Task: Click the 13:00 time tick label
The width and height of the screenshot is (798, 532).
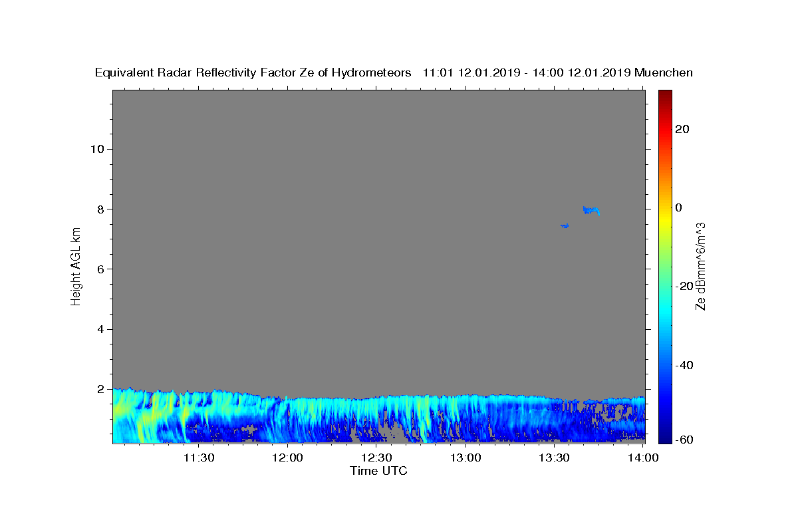Action: pyautogui.click(x=465, y=458)
